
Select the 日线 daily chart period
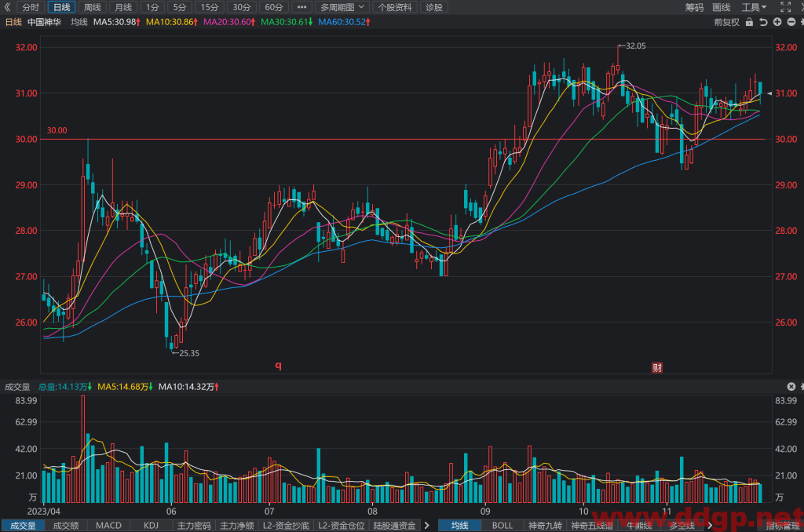coord(61,7)
